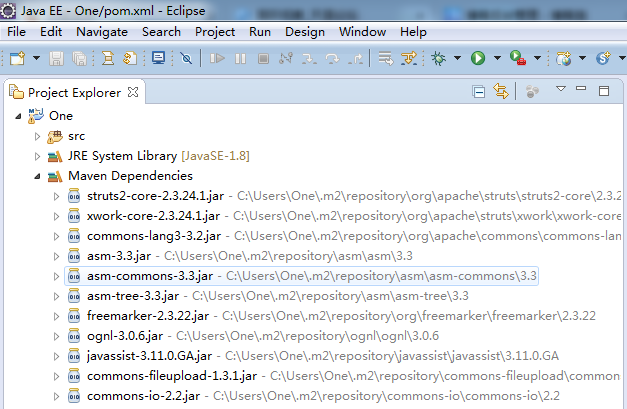The width and height of the screenshot is (627, 409).
Task: Expand the src folder
Action: pyautogui.click(x=38, y=136)
